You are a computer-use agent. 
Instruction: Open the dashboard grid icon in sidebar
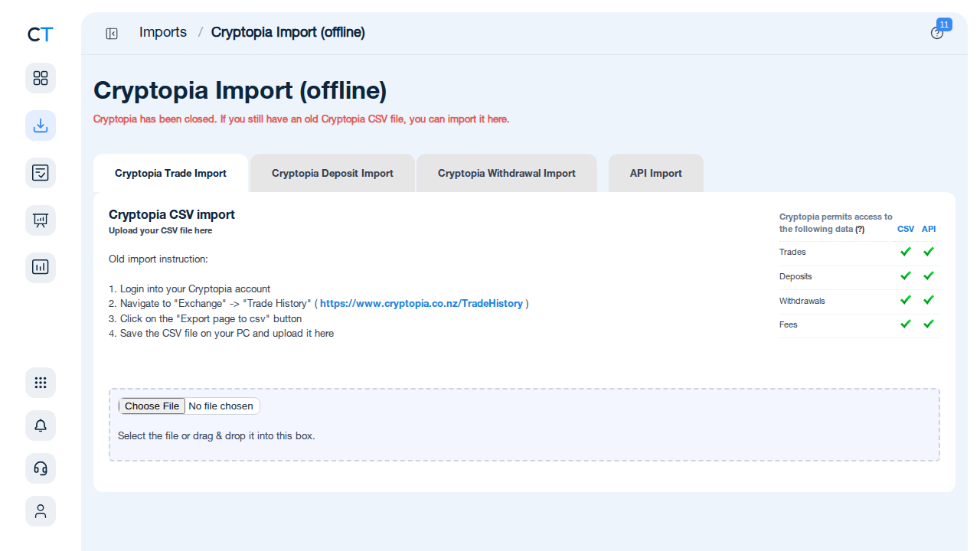[x=41, y=78]
